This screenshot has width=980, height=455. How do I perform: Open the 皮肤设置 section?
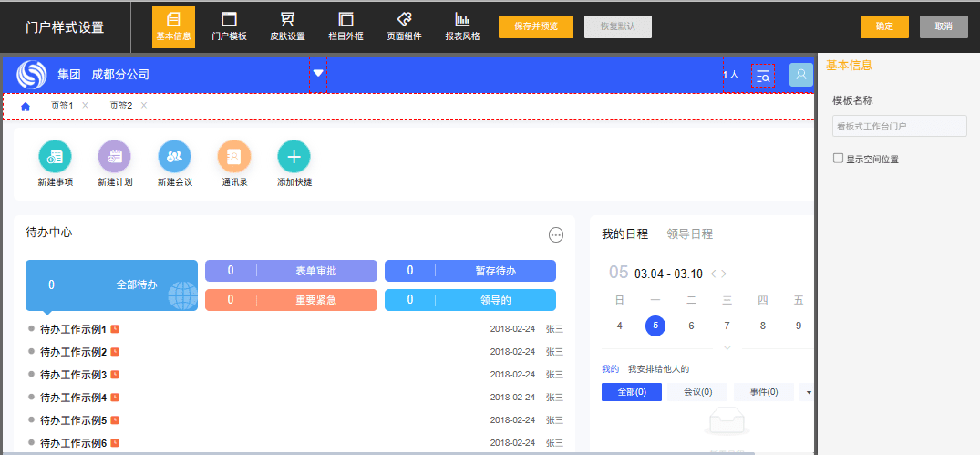287,27
